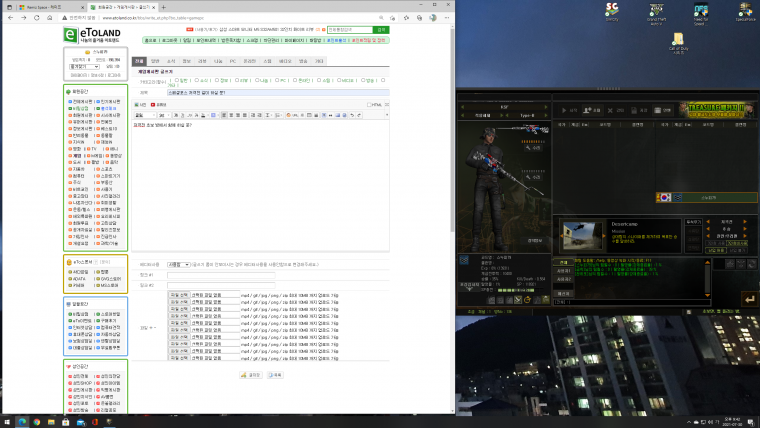Click previous map arrow beside Desertcamp
Viewport: 760px width, 428px height.
tap(562, 236)
